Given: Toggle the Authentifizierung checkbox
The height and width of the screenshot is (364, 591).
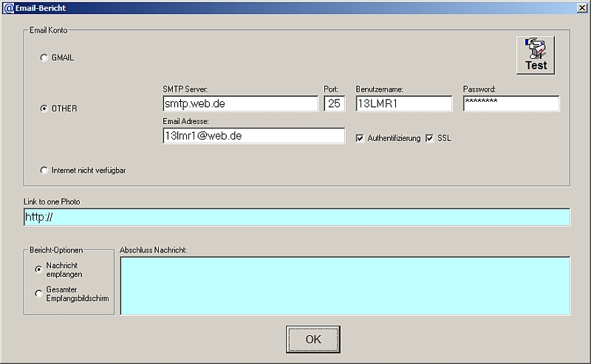Looking at the screenshot, I should 360,138.
